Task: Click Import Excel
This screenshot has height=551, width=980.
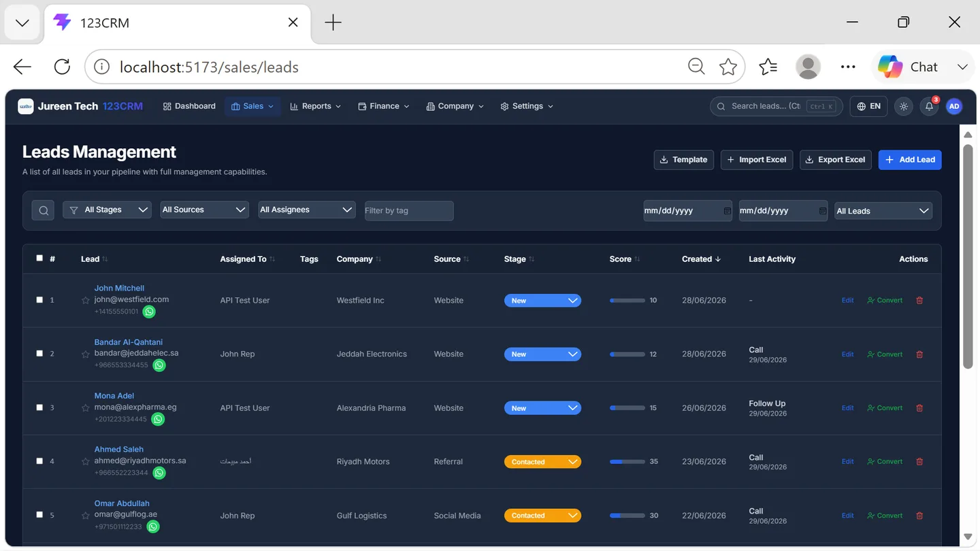Action: (756, 159)
